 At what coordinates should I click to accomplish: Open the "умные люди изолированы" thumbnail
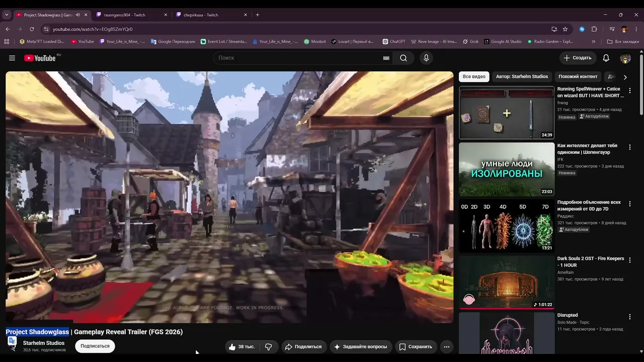click(x=507, y=169)
